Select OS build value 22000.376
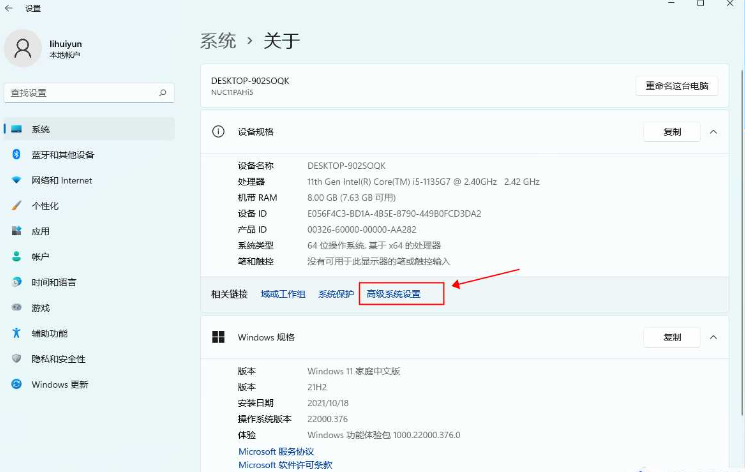 click(x=327, y=419)
